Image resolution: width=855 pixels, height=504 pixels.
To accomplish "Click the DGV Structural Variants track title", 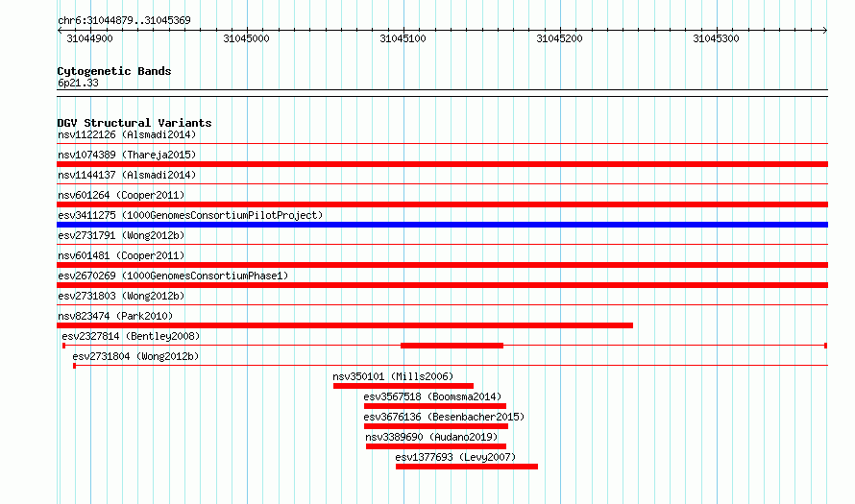I will (x=134, y=123).
